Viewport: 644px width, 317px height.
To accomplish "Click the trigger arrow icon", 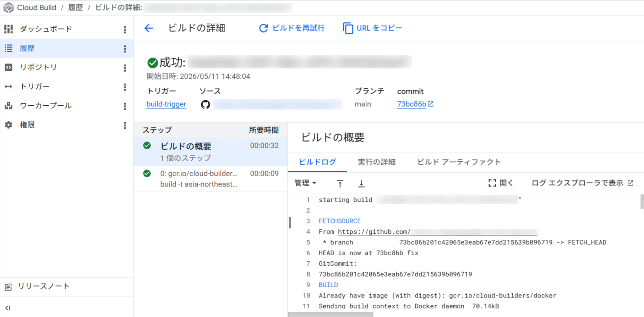I will (x=9, y=87).
